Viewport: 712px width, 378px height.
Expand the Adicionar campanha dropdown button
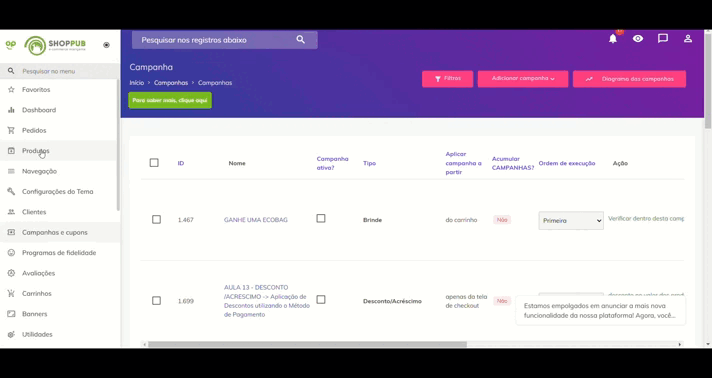(x=523, y=79)
